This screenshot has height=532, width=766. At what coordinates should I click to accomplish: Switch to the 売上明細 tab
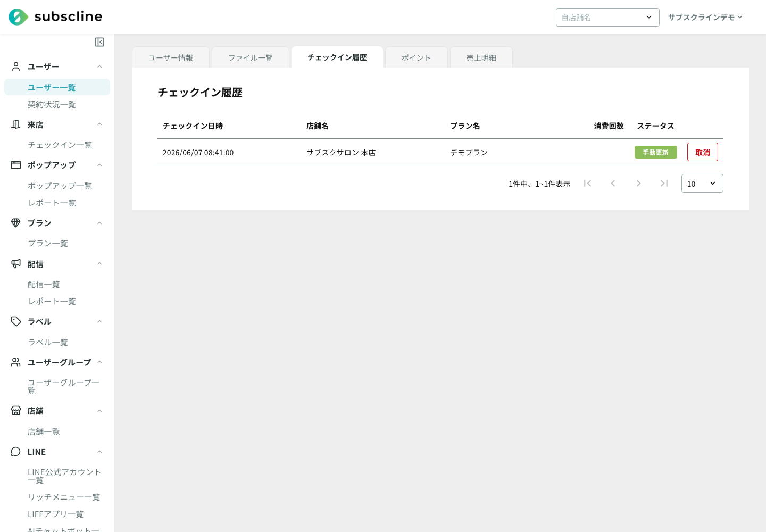[x=481, y=57]
